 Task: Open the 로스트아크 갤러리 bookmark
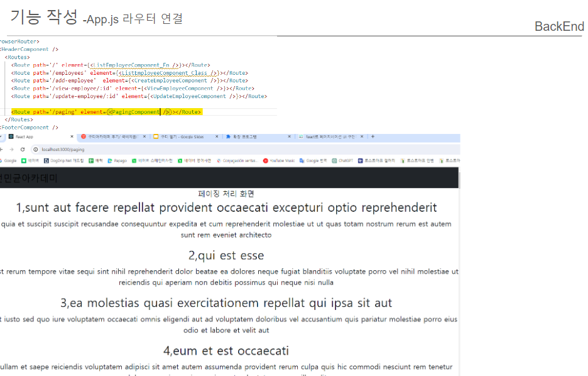point(376,160)
